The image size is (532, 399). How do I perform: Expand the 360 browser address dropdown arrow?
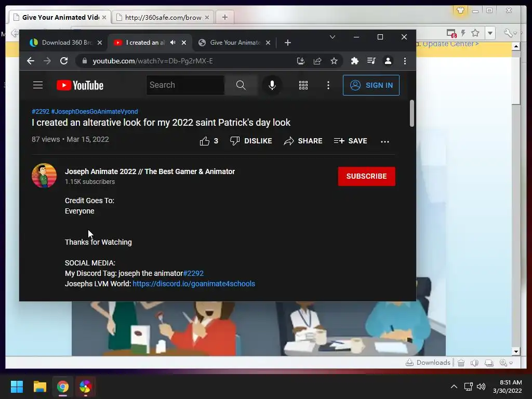(x=490, y=33)
